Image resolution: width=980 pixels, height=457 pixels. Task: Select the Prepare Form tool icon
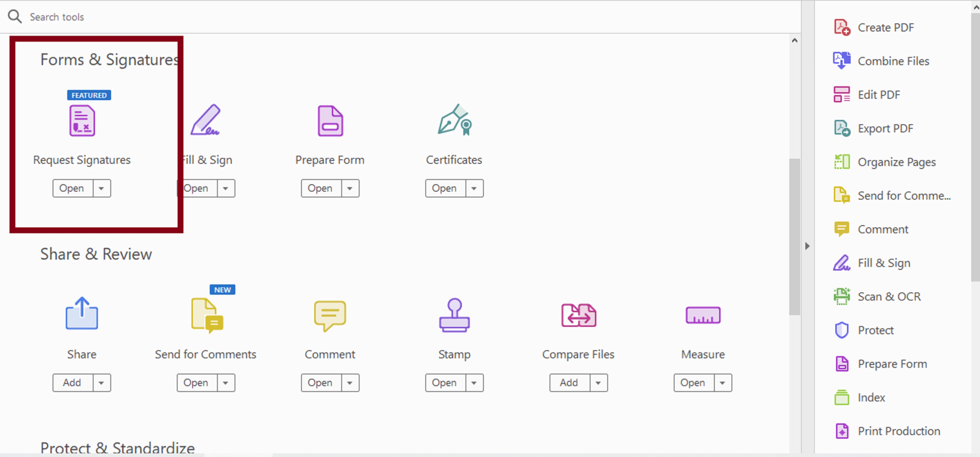[x=330, y=121]
